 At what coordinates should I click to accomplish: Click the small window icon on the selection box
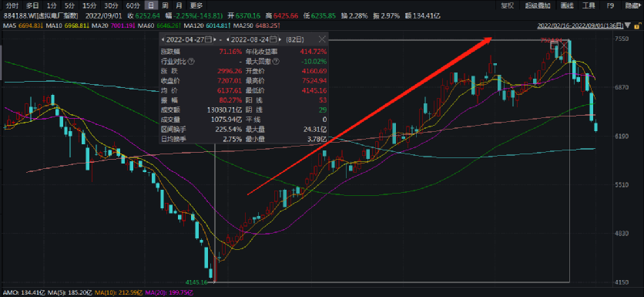tap(555, 45)
